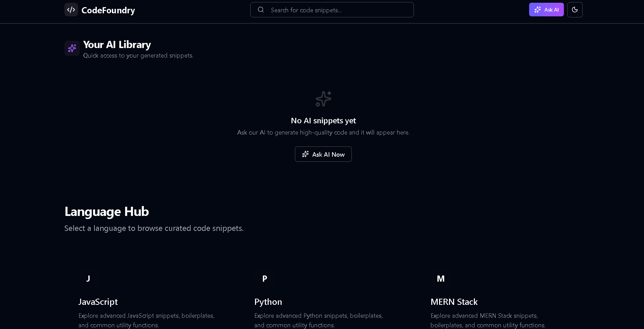644x329 pixels.
Task: Click the Your AI Library heading
Action: (117, 45)
